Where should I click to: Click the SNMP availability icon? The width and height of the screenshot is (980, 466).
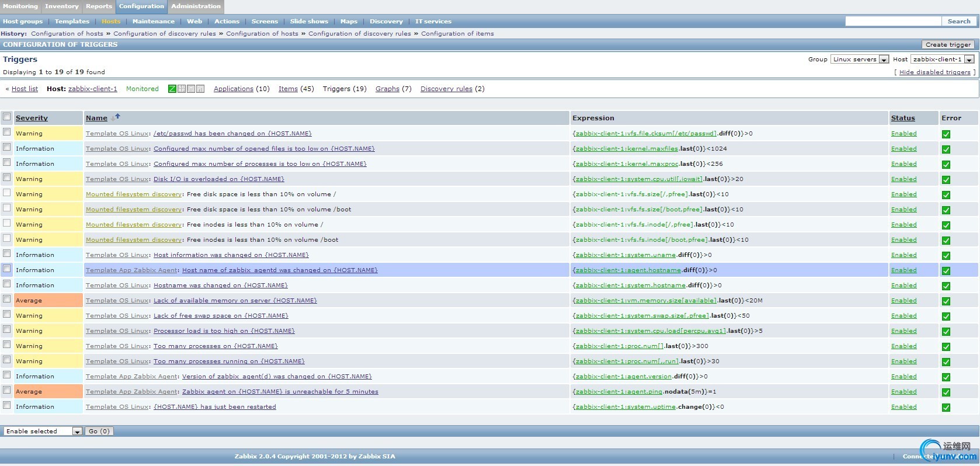182,89
